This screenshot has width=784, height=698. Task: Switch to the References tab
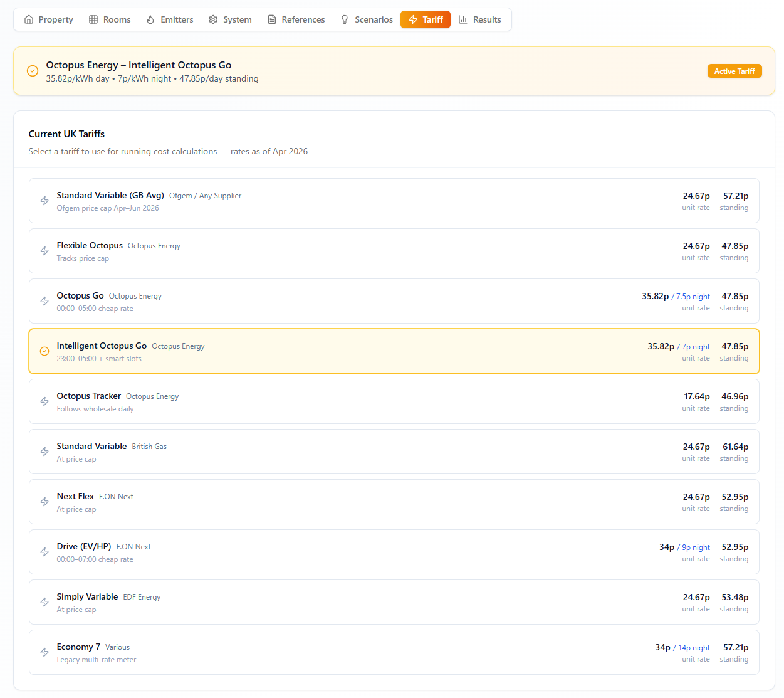point(296,19)
